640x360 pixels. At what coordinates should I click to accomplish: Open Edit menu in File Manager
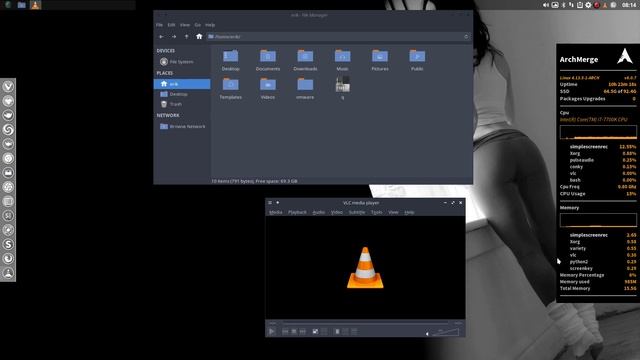coord(171,25)
